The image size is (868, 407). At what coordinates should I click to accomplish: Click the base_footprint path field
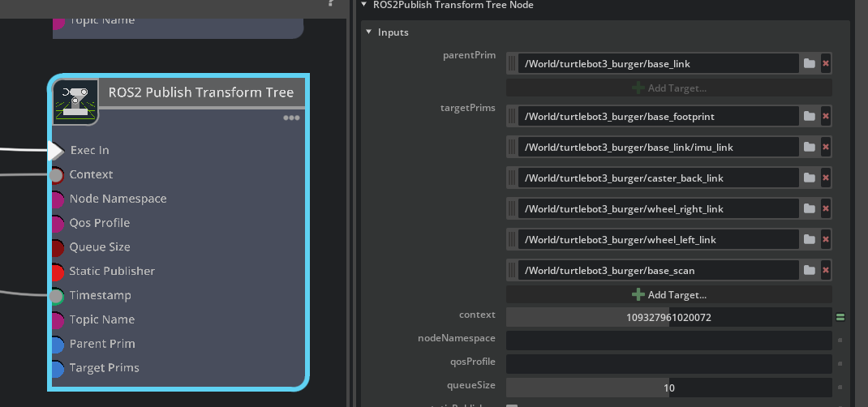[x=658, y=116]
